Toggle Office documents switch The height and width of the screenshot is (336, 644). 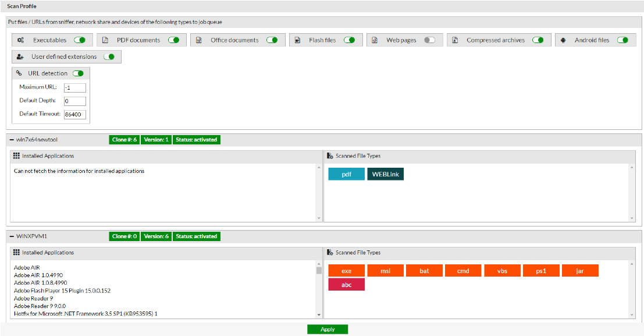pos(272,40)
